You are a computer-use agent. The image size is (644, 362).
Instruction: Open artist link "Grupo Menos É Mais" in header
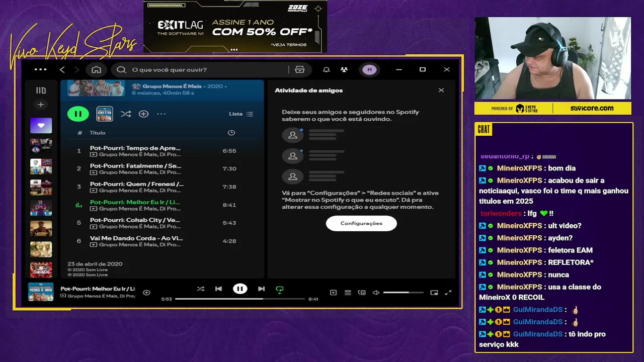point(172,86)
